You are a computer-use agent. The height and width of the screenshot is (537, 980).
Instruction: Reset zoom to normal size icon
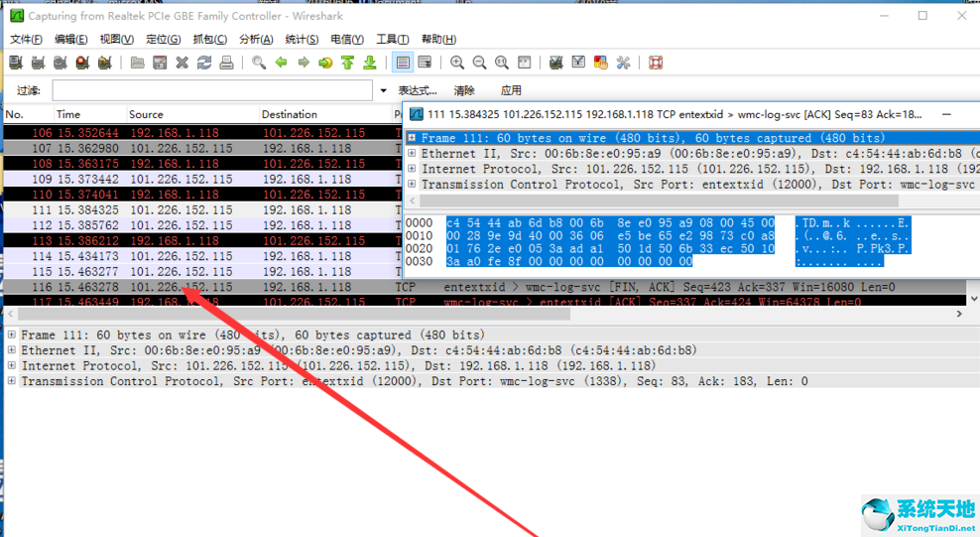501,63
